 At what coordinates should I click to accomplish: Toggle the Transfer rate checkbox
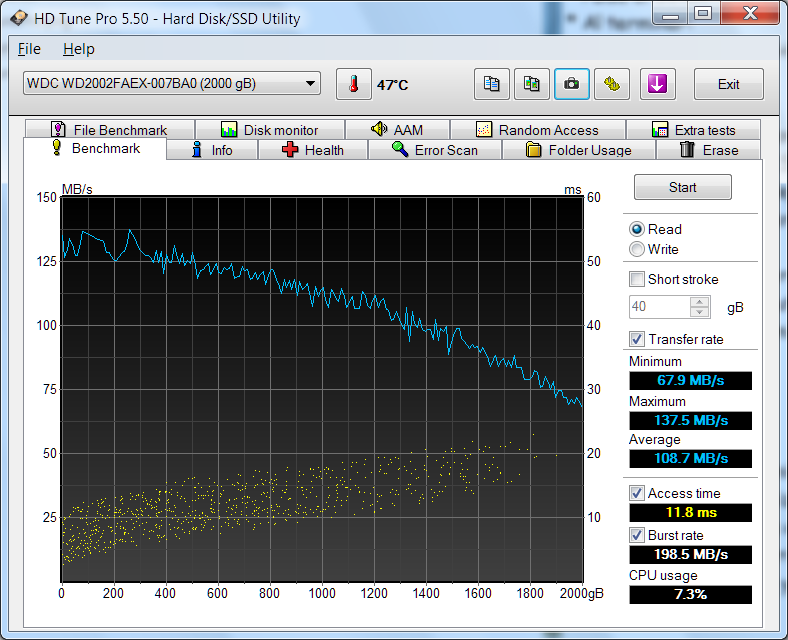point(637,339)
